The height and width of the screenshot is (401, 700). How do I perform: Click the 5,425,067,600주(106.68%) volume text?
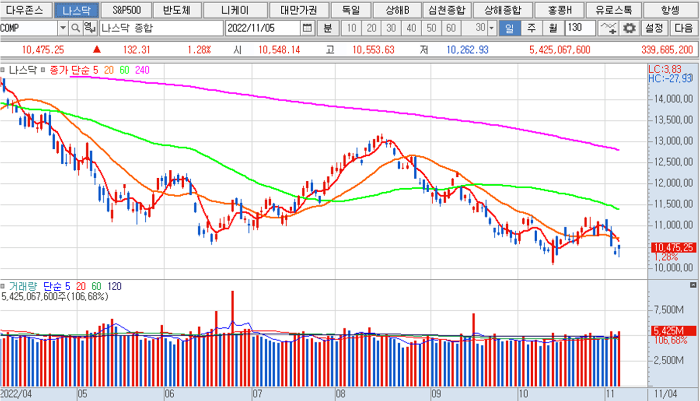point(54,297)
